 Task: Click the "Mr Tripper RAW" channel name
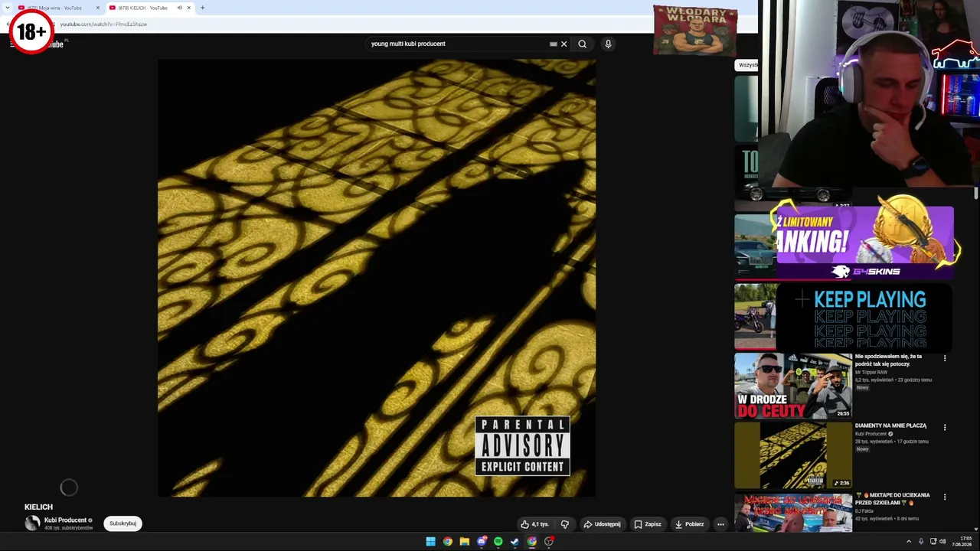click(871, 373)
